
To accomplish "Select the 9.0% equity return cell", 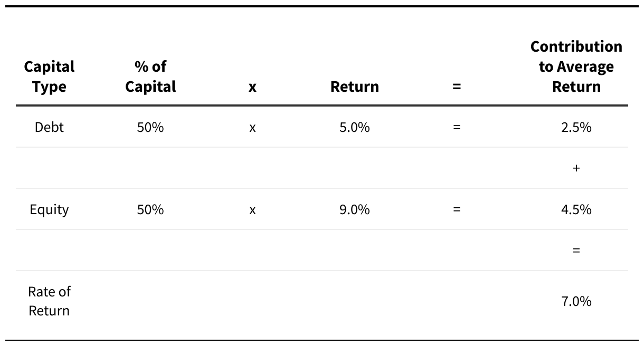I will coord(355,209).
